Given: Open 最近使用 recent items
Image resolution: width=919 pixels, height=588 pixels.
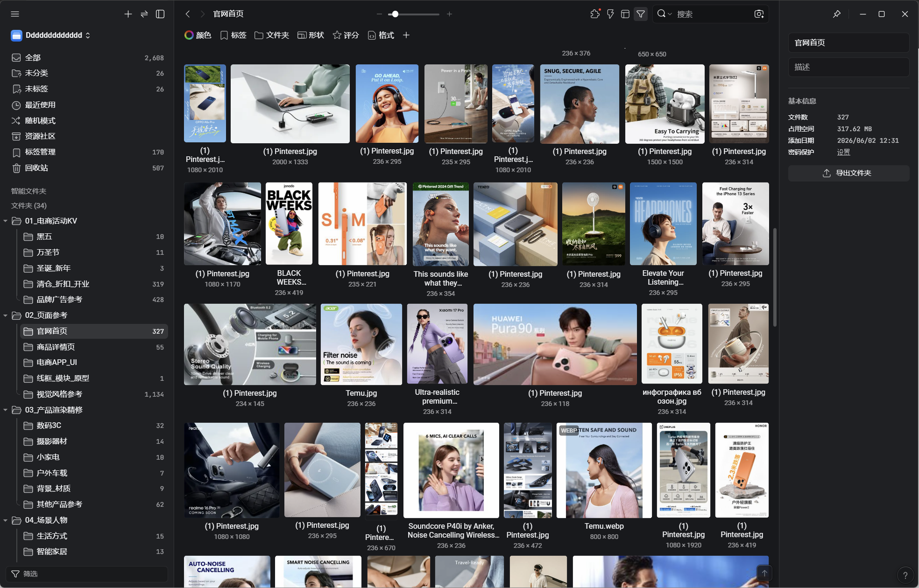Looking at the screenshot, I should pos(87,105).
